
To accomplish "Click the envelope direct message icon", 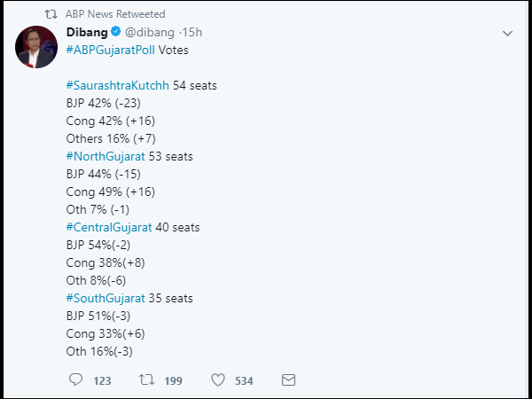I will point(287,380).
